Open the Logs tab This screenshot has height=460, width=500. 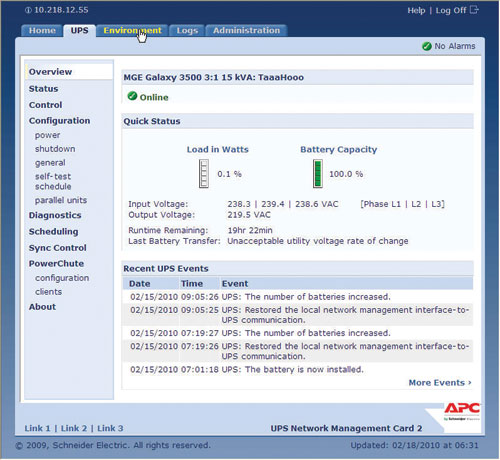point(187,31)
